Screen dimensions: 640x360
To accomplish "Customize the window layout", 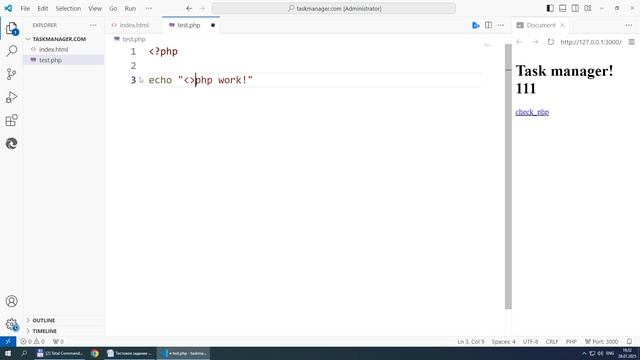I will pyautogui.click(x=588, y=8).
